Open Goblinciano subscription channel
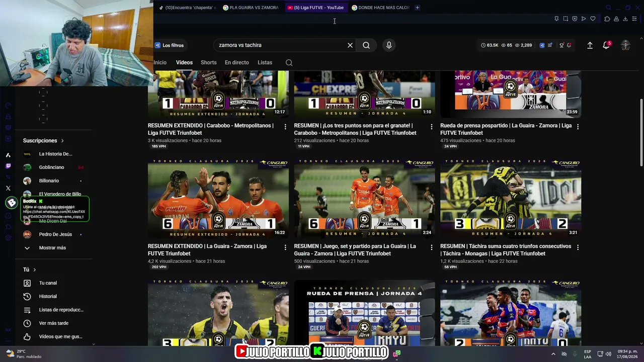644x362 pixels. [x=52, y=167]
